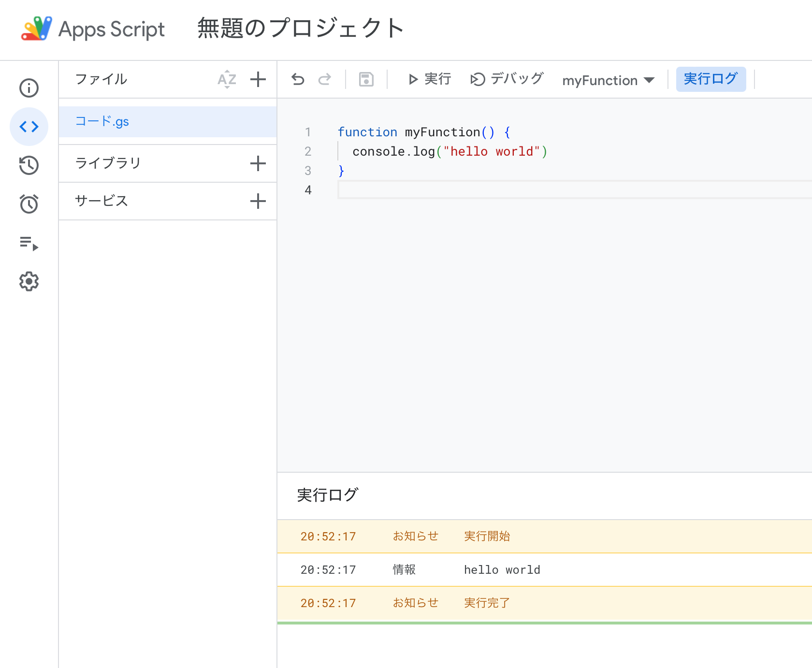Viewport: 812px width, 668px height.
Task: Select the コード.gs file
Action: (x=102, y=121)
